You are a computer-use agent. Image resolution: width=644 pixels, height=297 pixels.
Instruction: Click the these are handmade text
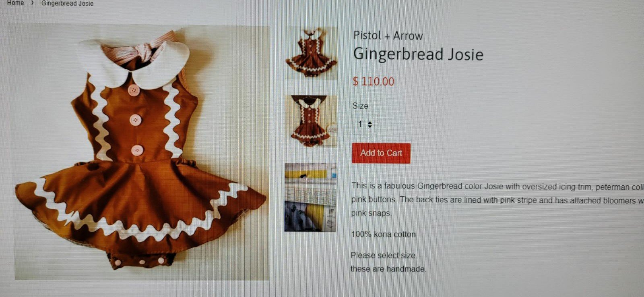point(388,269)
